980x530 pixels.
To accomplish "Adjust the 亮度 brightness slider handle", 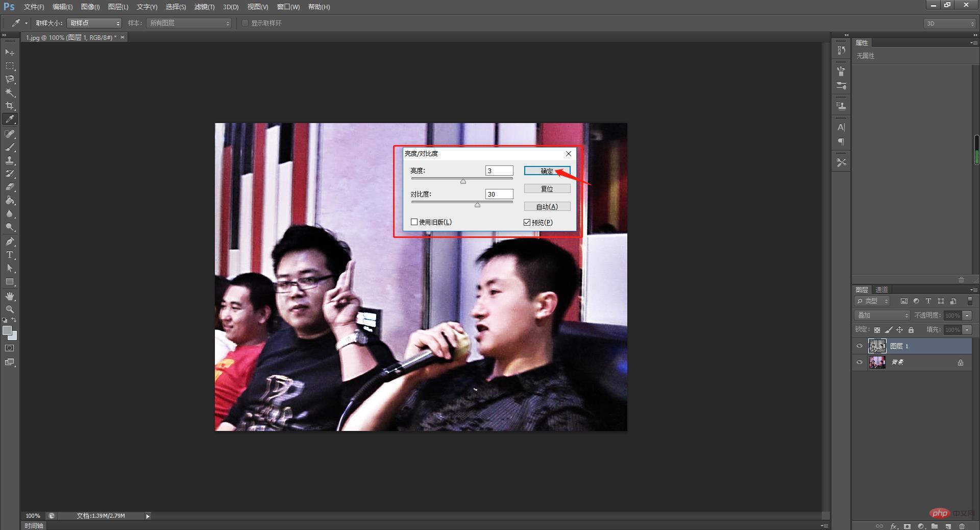I will pos(463,181).
